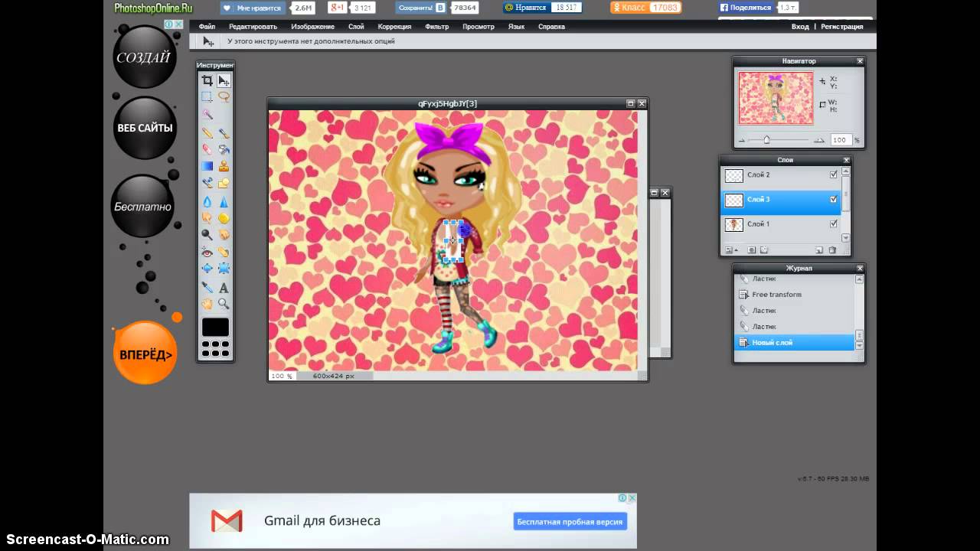Select the rectangular Marquee tool
The width and height of the screenshot is (980, 551).
[207, 97]
